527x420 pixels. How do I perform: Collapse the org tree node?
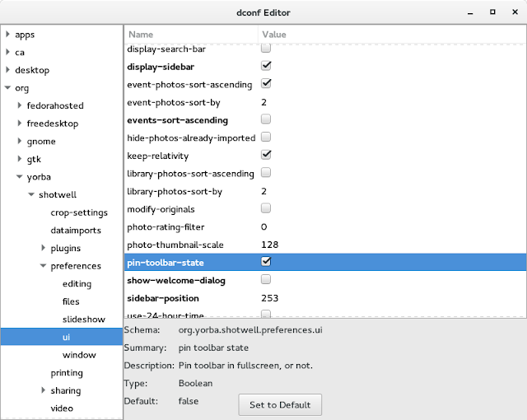click(7, 87)
